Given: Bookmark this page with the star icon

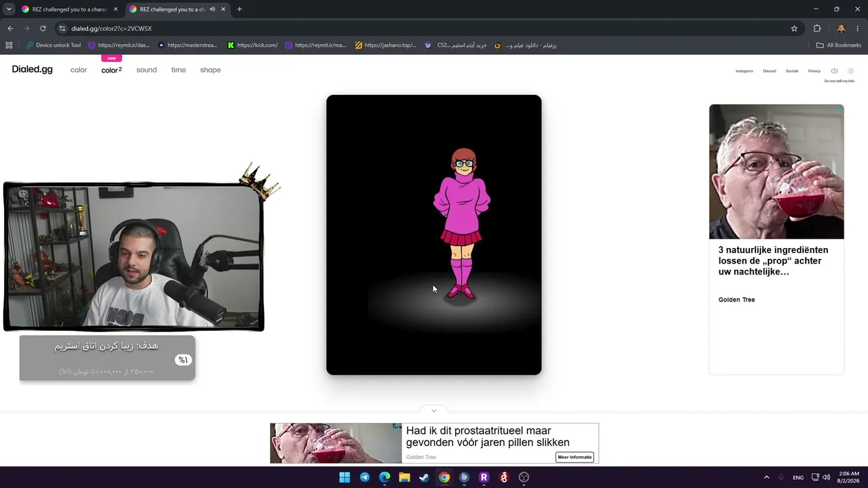Looking at the screenshot, I should coord(794,28).
